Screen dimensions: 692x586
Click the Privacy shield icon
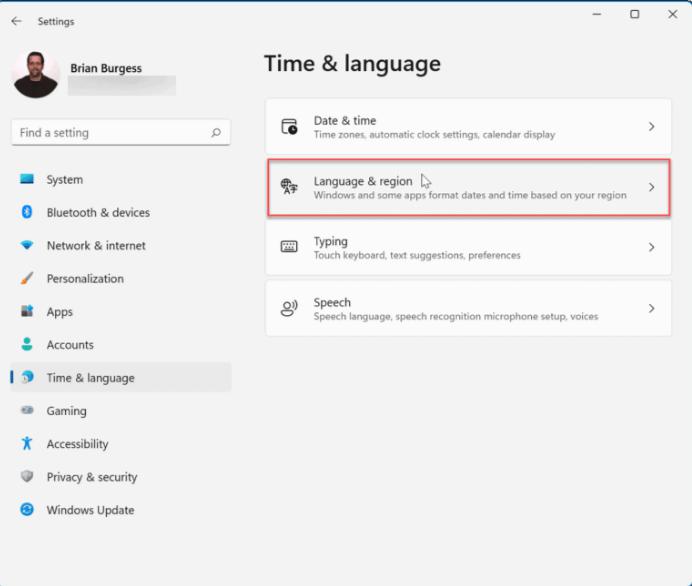tap(27, 476)
